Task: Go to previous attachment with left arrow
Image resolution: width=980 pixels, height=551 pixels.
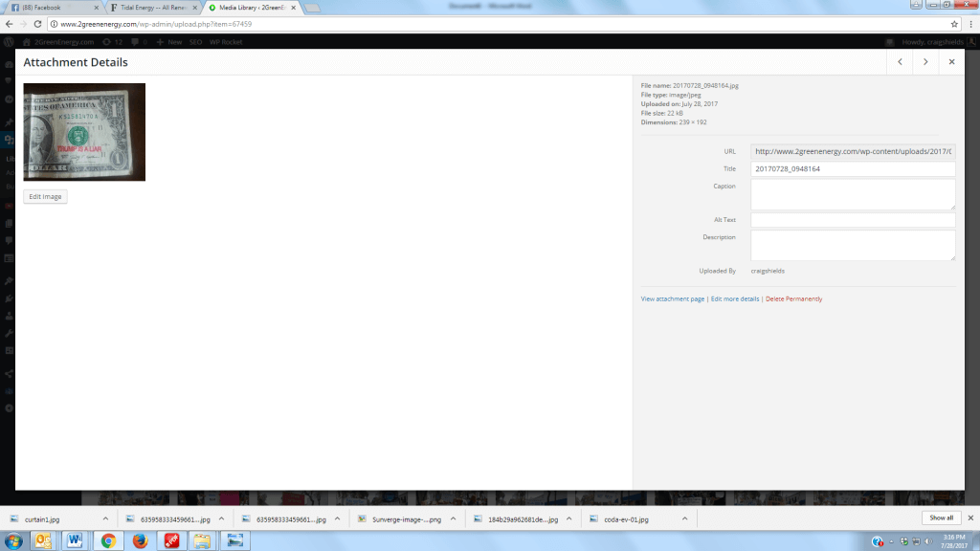Action: point(900,62)
